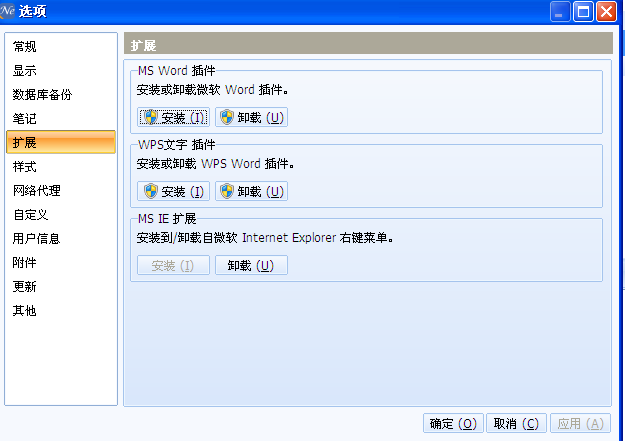
Task: Open 网络代理 settings
Action: [x=37, y=191]
